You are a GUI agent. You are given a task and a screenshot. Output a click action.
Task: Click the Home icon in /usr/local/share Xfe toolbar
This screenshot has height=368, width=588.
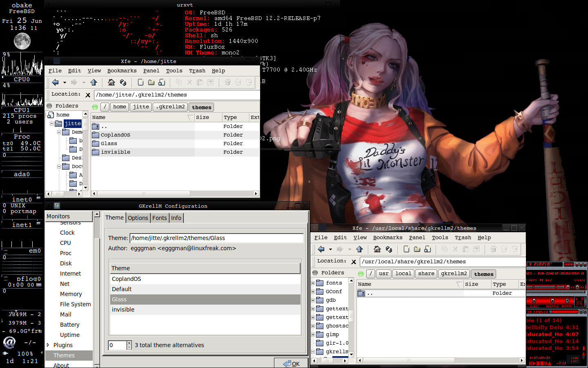click(x=377, y=249)
